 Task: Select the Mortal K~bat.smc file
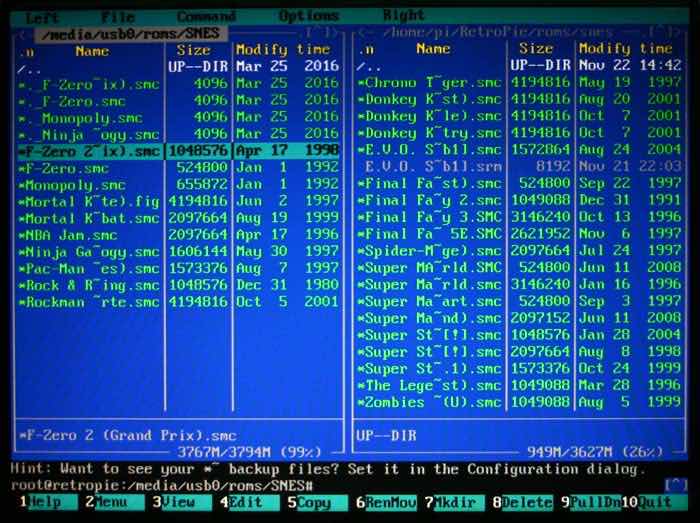coord(179,218)
